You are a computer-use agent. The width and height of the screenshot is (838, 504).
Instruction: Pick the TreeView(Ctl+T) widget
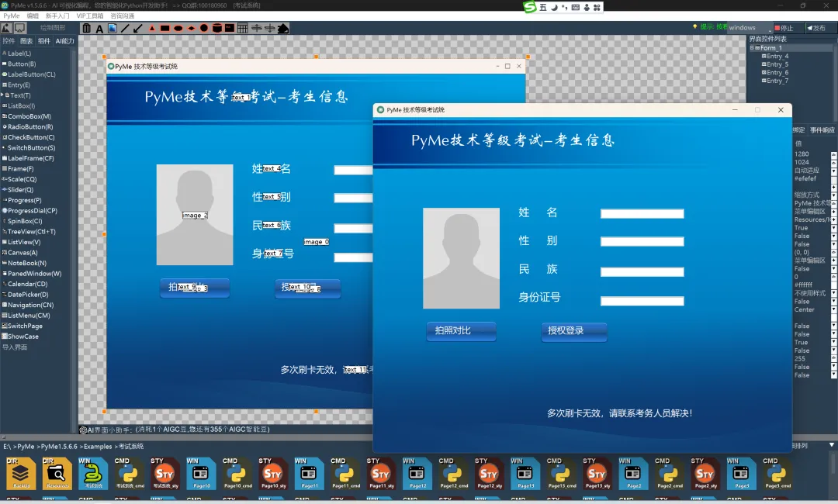click(29, 231)
